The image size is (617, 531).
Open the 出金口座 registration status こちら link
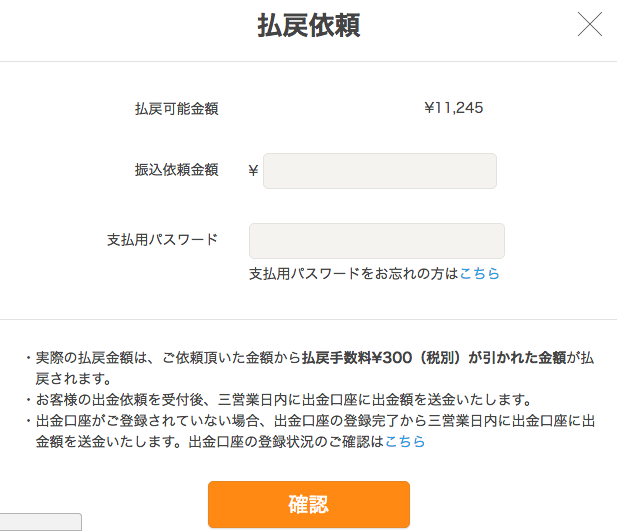click(405, 442)
